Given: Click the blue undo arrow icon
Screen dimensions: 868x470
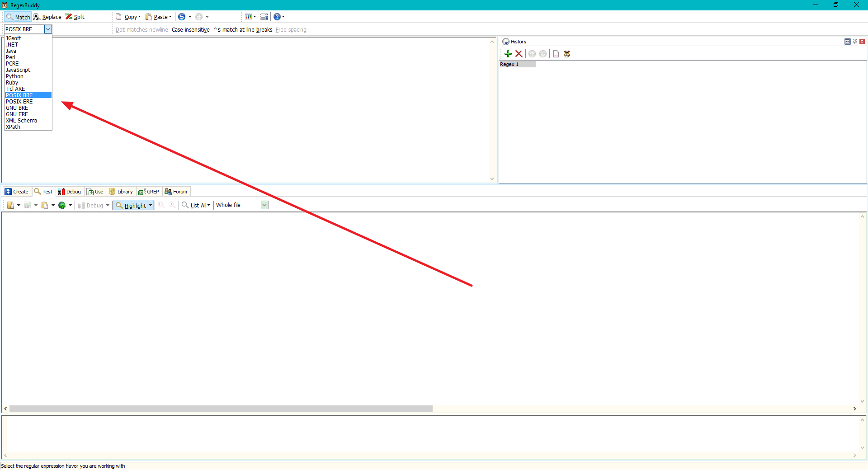Looking at the screenshot, I should (x=182, y=17).
